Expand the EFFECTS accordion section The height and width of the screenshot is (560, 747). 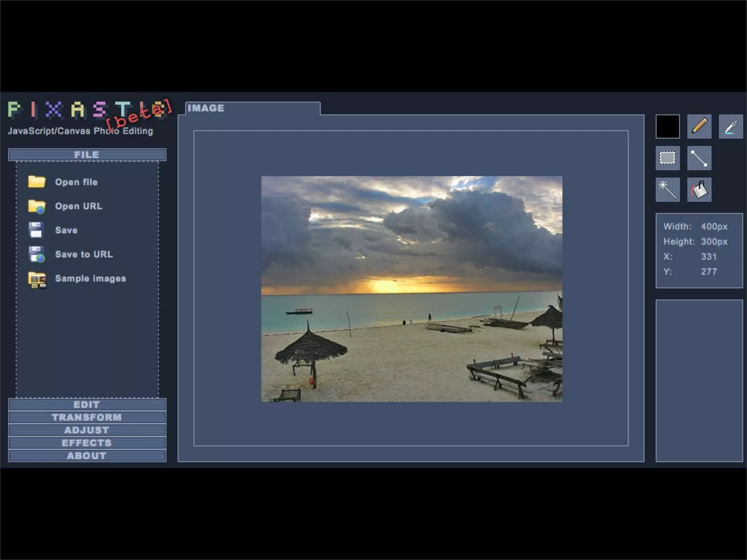click(x=87, y=443)
